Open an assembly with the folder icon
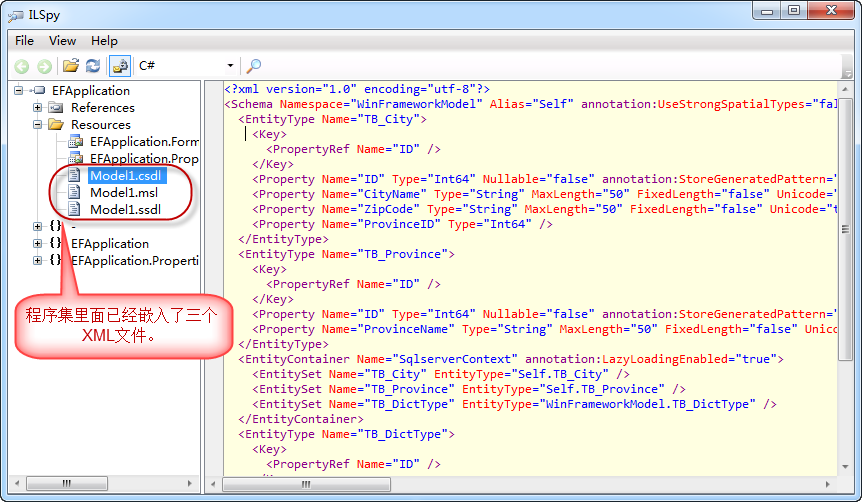This screenshot has height=502, width=862. coord(70,66)
